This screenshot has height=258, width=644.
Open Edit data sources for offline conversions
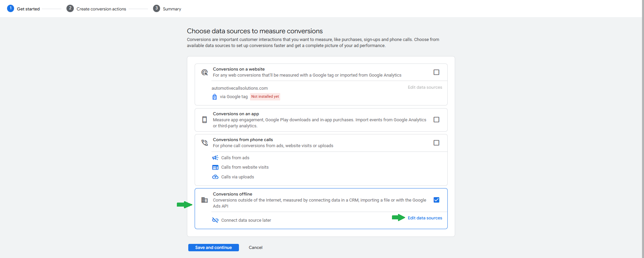pos(425,218)
